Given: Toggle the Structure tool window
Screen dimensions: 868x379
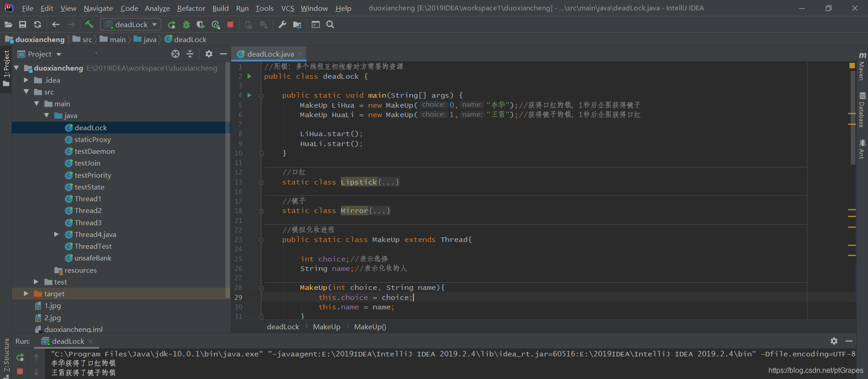Looking at the screenshot, I should (x=6, y=357).
